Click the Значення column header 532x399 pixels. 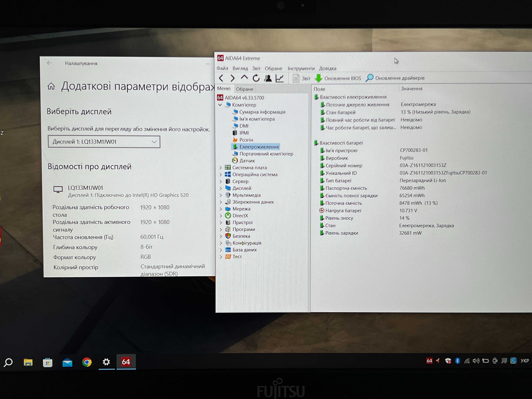pyautogui.click(x=411, y=89)
